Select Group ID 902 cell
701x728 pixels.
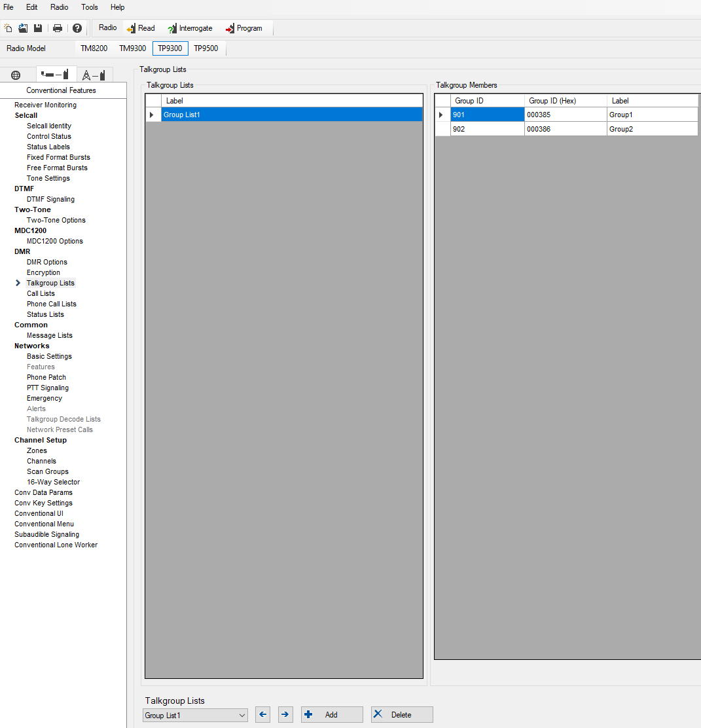(488, 129)
